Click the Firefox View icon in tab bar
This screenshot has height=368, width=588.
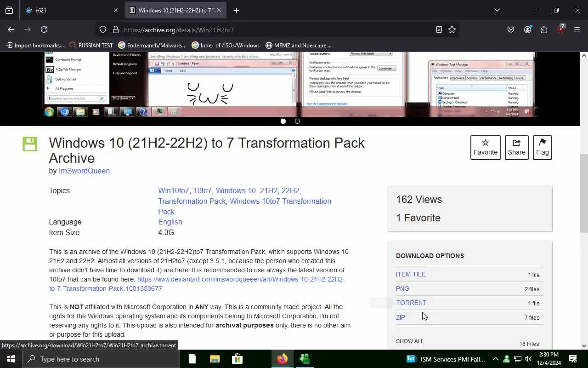[9, 10]
